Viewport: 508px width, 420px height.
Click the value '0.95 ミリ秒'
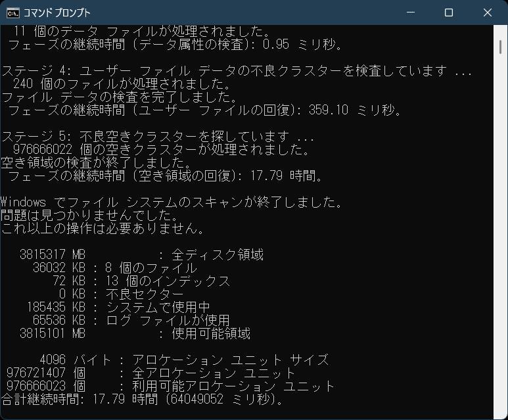pos(299,44)
